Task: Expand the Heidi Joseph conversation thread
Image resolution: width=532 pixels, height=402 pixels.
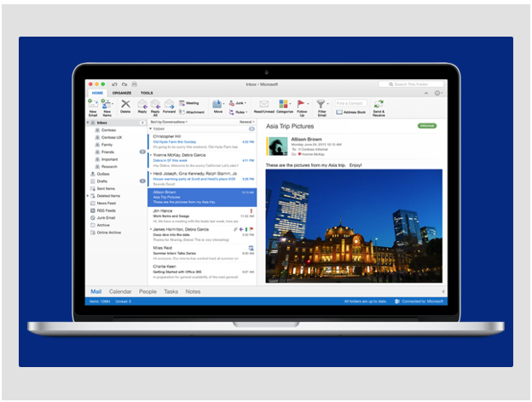Action: coord(151,174)
